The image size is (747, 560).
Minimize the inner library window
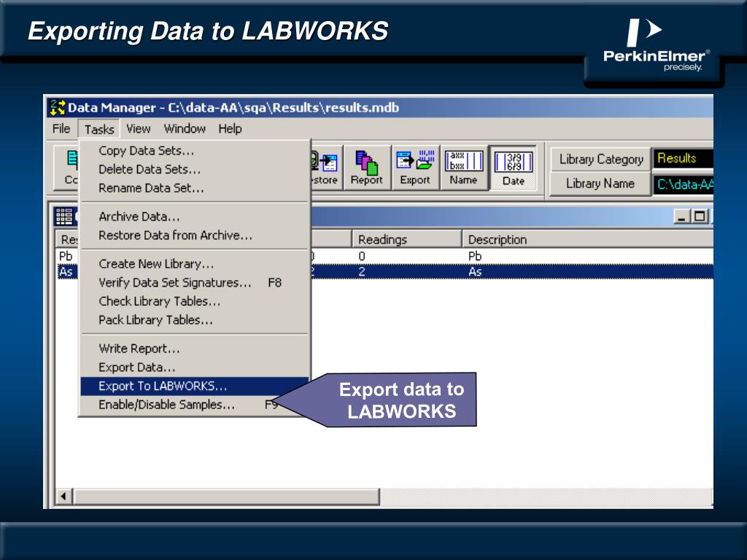[682, 217]
